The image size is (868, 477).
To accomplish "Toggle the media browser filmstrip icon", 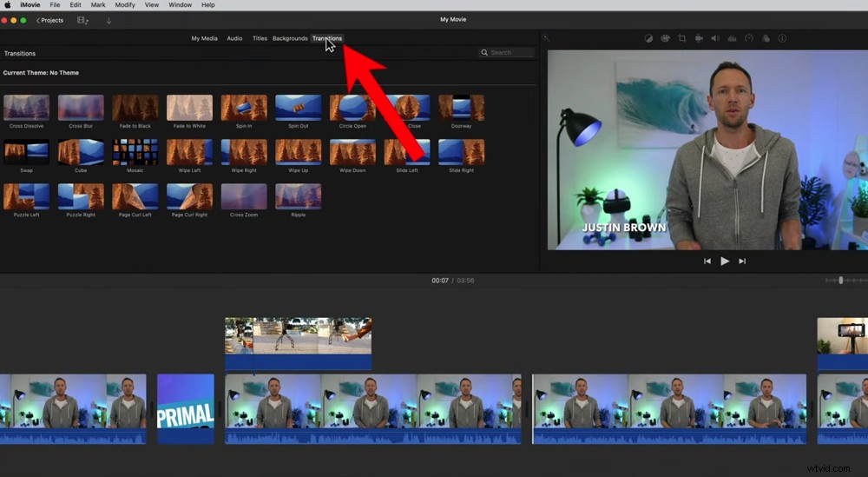I will point(83,21).
